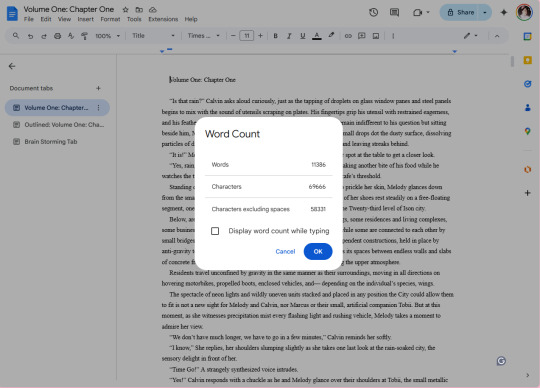Open the File menu
This screenshot has height=388, width=540.
[29, 19]
